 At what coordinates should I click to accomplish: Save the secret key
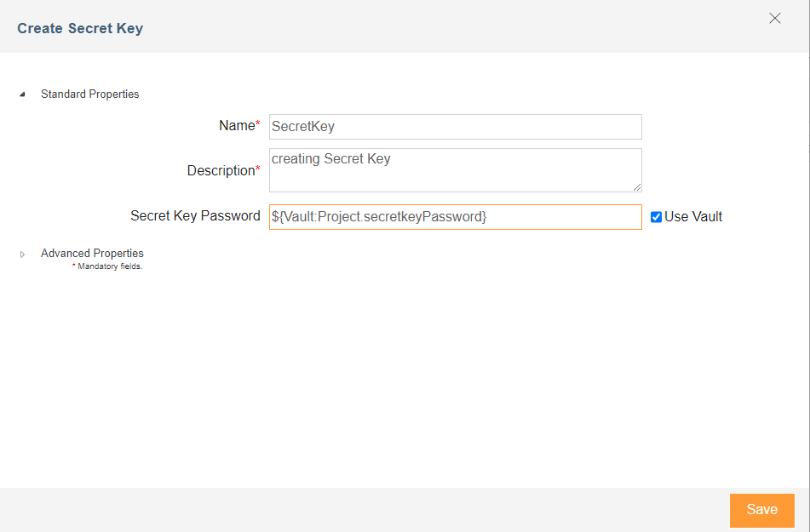coord(762,510)
